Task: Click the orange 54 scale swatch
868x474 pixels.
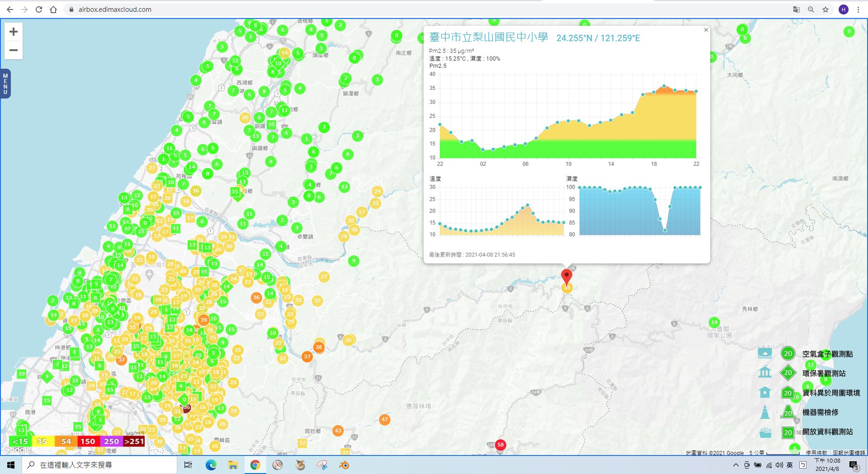Action: (x=66, y=441)
